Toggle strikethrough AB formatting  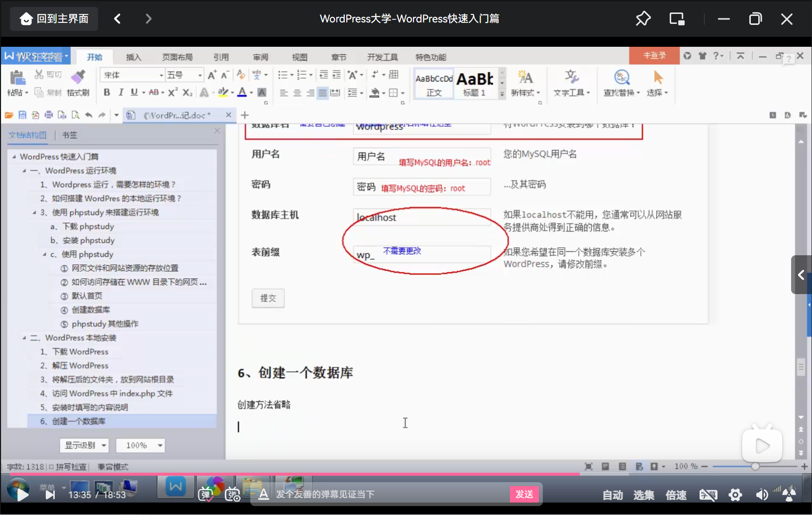[154, 93]
